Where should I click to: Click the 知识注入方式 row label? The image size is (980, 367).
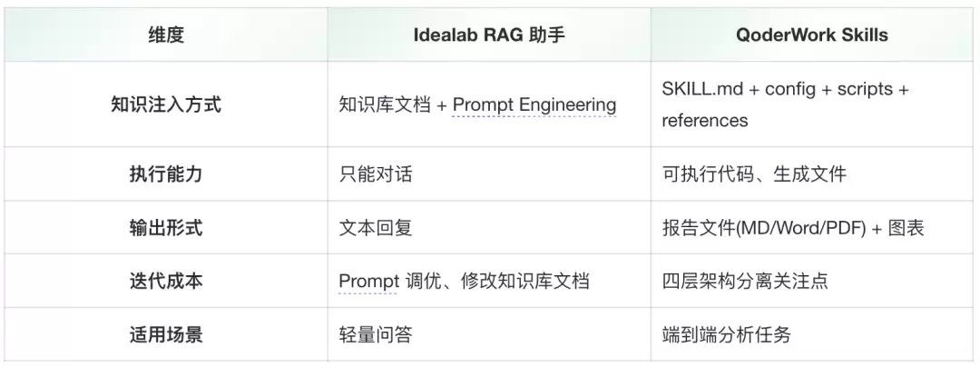pyautogui.click(x=166, y=104)
